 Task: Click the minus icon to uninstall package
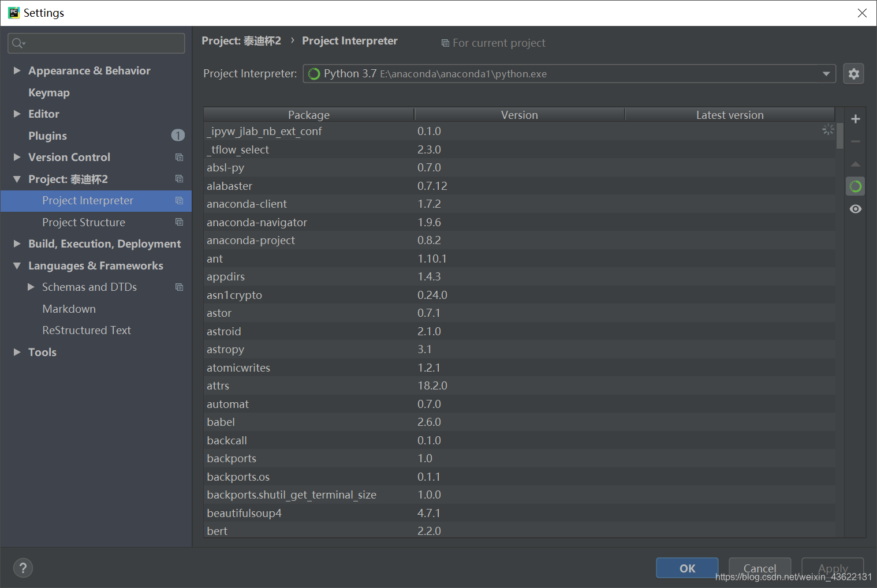856,141
